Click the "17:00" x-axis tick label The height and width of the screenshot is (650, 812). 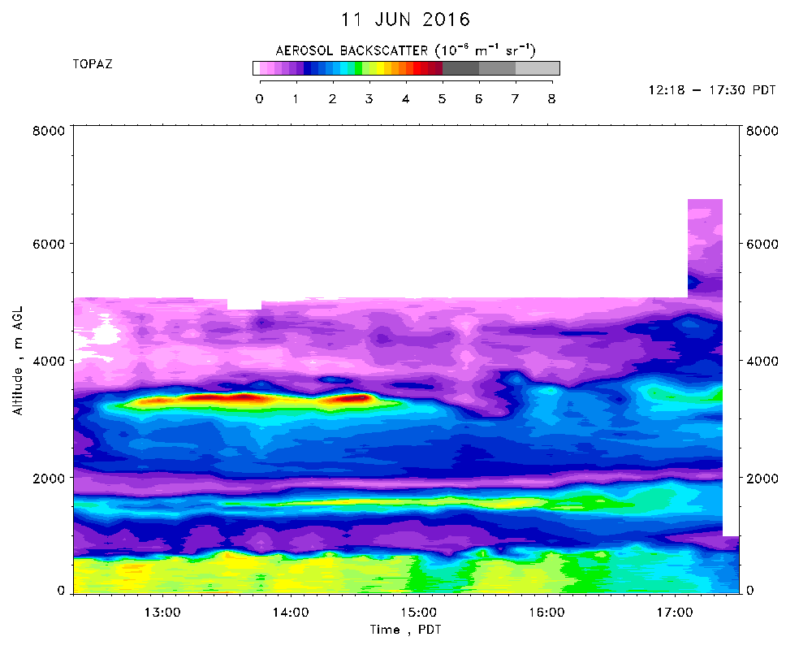pos(675,613)
